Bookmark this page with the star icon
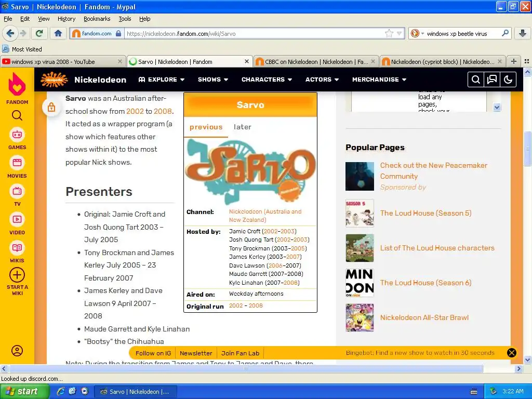This screenshot has height=399, width=532. click(389, 33)
